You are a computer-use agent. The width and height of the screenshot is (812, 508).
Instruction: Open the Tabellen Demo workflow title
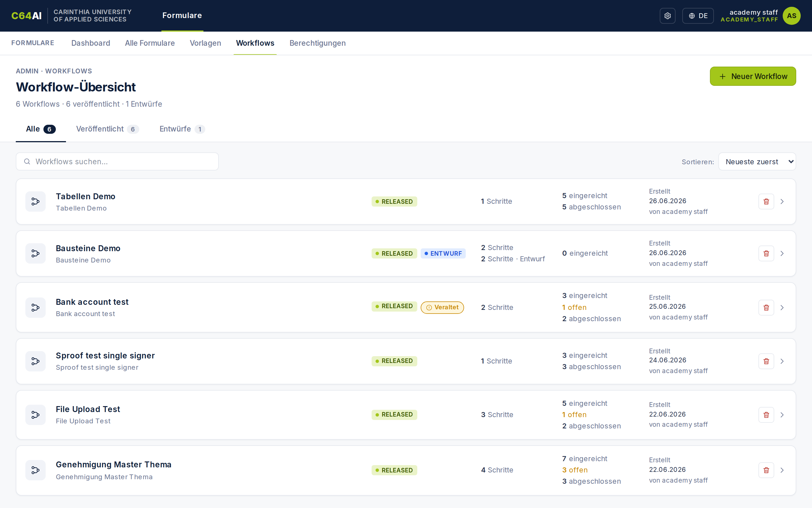[x=85, y=196]
